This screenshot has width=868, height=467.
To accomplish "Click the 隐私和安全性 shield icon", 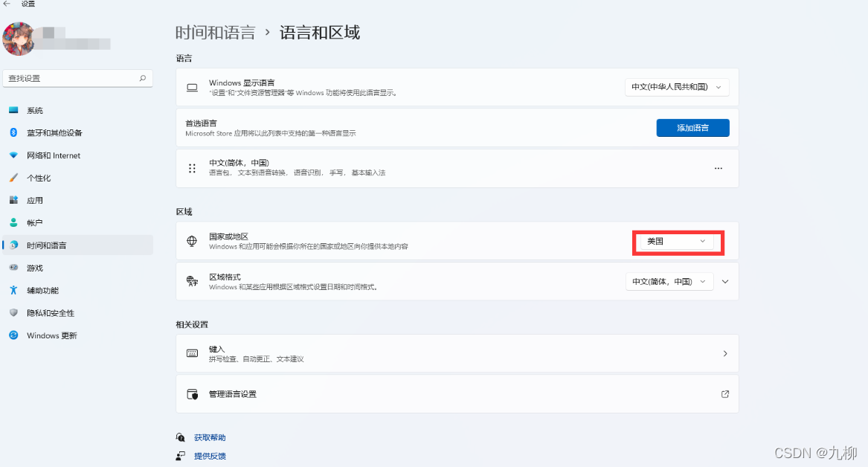I will (x=13, y=312).
